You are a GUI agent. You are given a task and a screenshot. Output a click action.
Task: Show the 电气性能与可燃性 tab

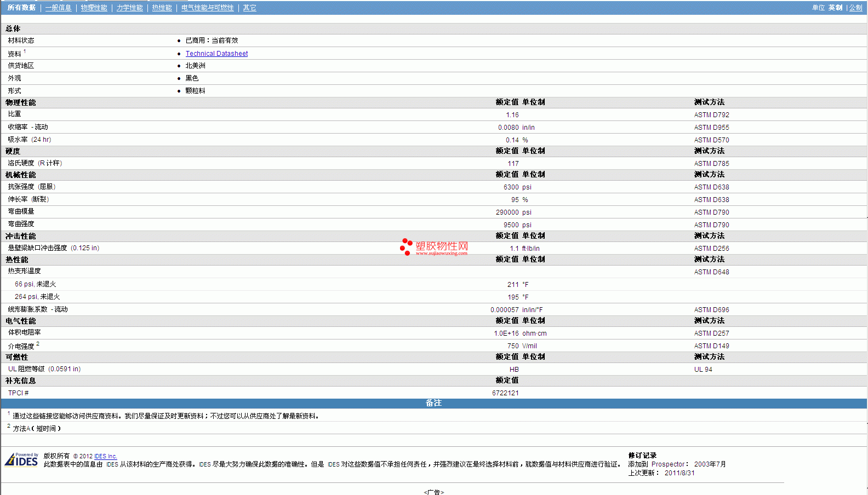tap(207, 8)
